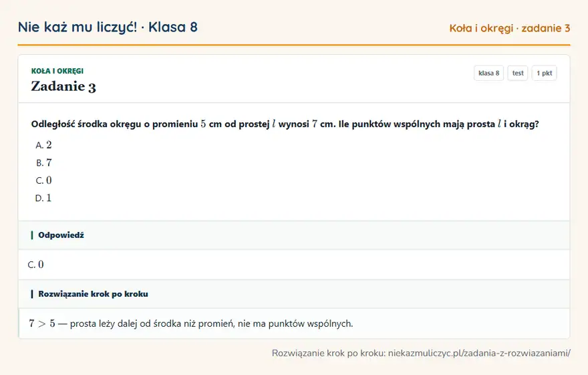The image size is (588, 375).
Task: Click the 'Zadanie 3' heading
Action: 63,86
